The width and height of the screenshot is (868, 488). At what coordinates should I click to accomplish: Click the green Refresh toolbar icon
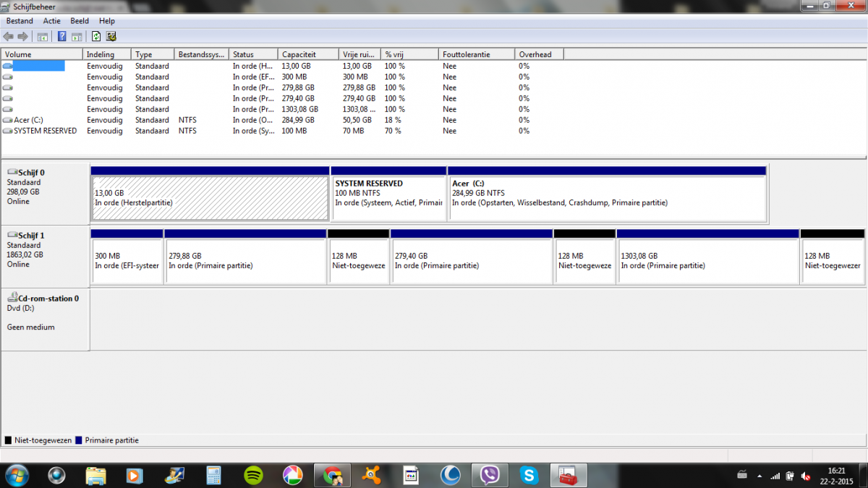[x=96, y=36]
